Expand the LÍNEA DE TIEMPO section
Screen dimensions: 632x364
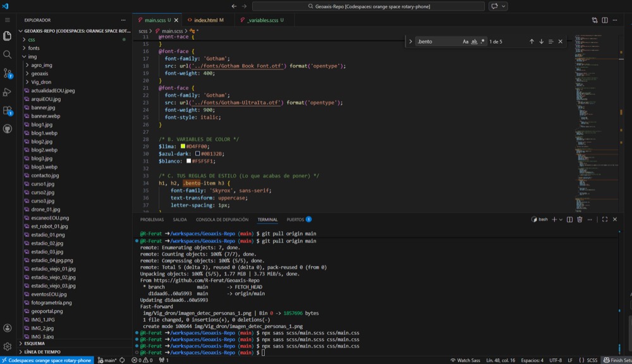click(x=42, y=352)
